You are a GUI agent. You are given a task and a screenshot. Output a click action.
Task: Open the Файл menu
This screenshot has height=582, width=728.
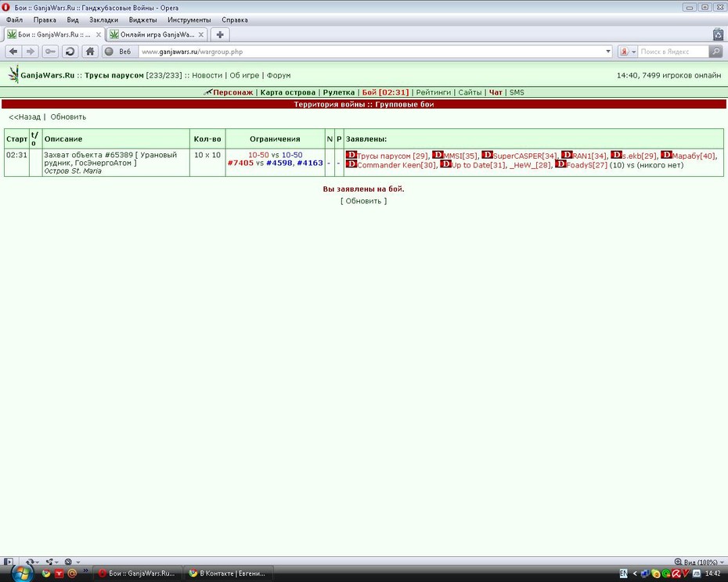[x=14, y=20]
